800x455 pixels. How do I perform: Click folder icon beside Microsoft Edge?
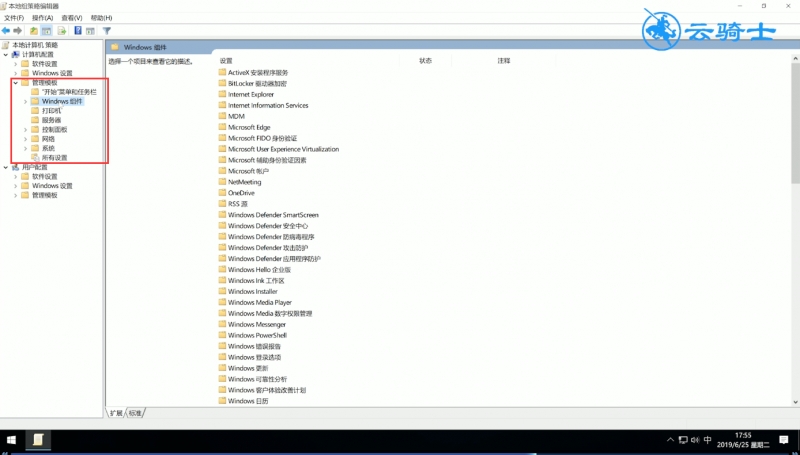(x=222, y=127)
